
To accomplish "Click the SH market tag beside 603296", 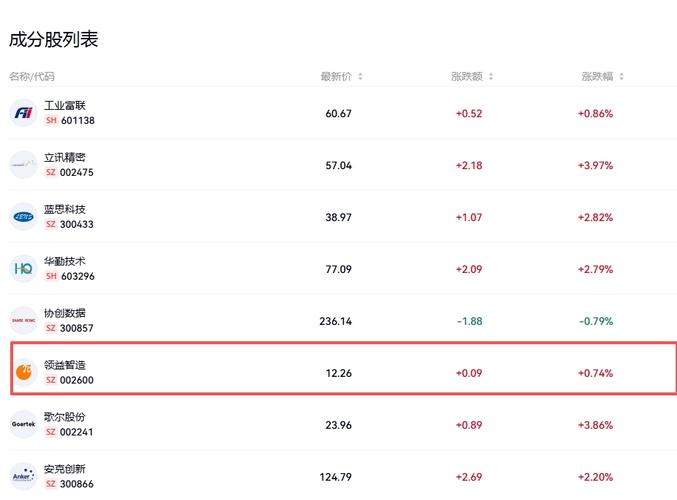I will click(x=51, y=276).
